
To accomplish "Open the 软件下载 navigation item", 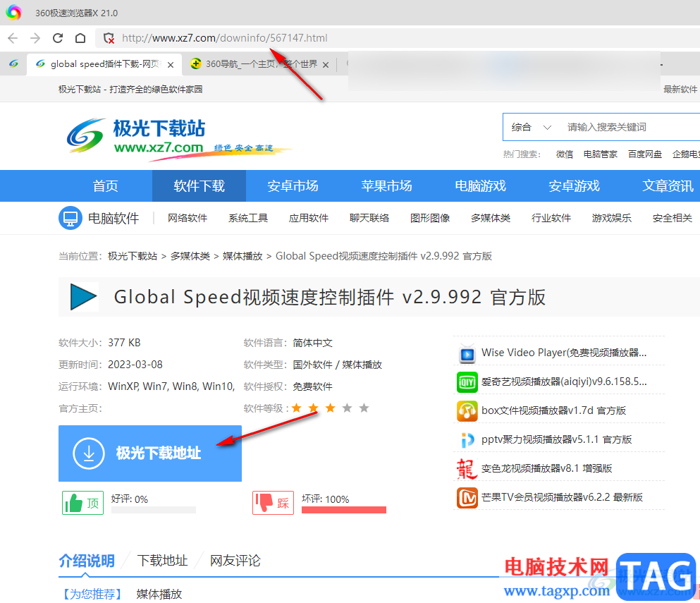I will (x=199, y=185).
